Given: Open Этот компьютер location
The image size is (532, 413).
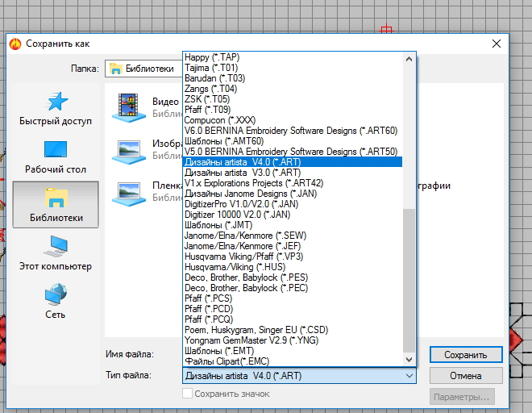Looking at the screenshot, I should [x=56, y=247].
